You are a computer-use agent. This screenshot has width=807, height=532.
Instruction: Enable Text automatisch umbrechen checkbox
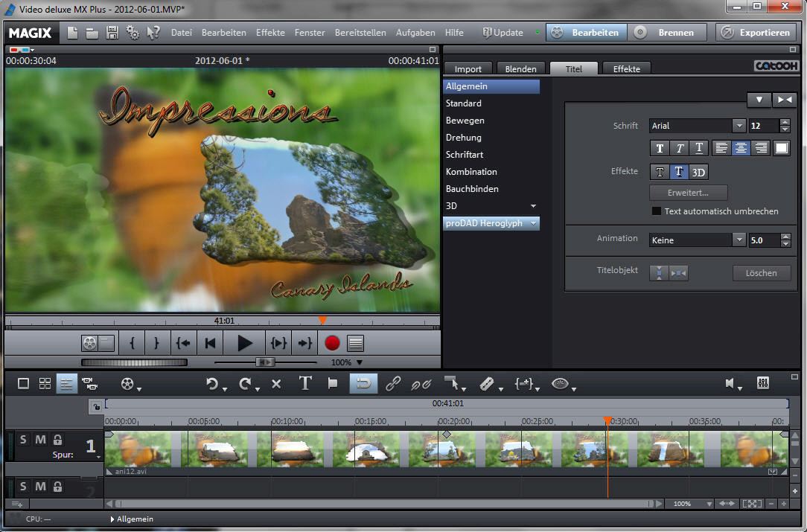(x=656, y=211)
